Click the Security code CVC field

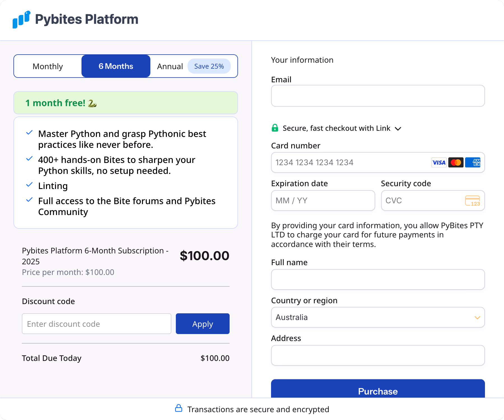coord(433,200)
